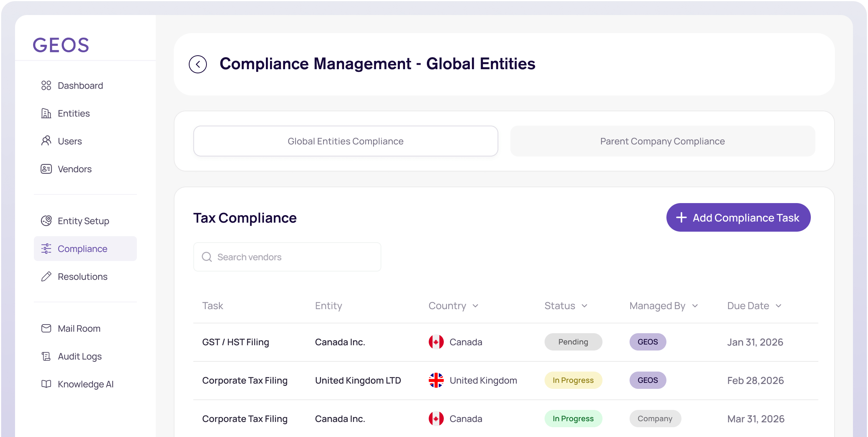Click the Audit Logs scroll icon
Screen dimensions: 868x437
click(46, 356)
